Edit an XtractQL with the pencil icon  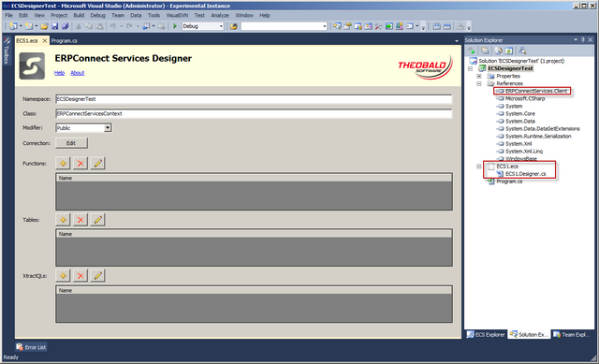(97, 276)
